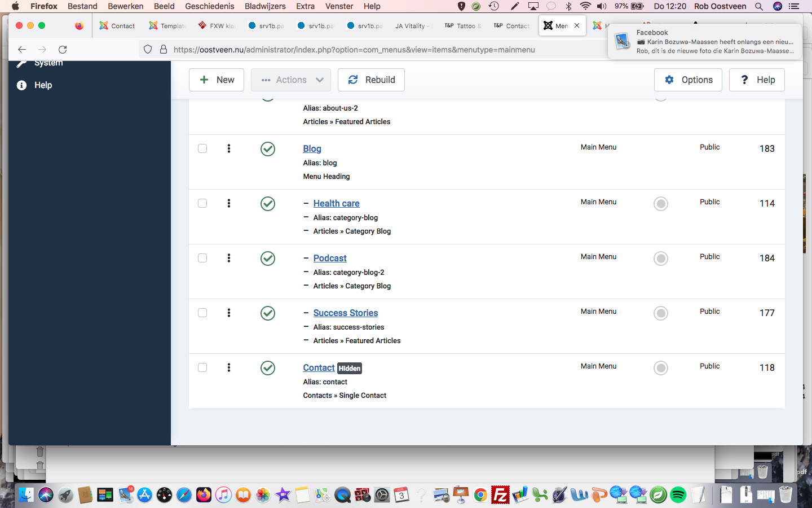Screen dimensions: 812x508
Task: Open Keynote from the dock
Action: (461, 495)
